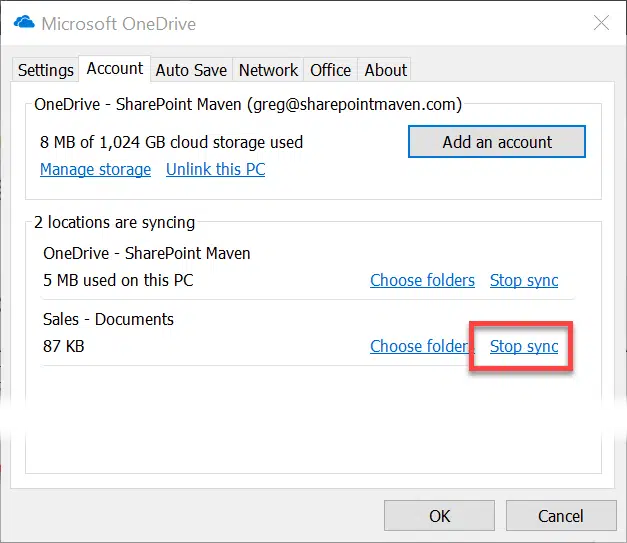Viewport: 627px width, 543px height.
Task: Show the About tab
Action: [385, 70]
